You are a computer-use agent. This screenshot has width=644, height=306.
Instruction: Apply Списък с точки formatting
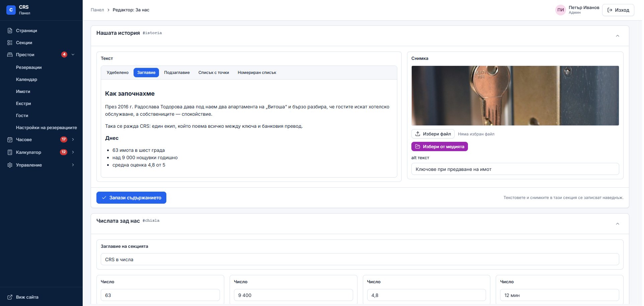[214, 73]
